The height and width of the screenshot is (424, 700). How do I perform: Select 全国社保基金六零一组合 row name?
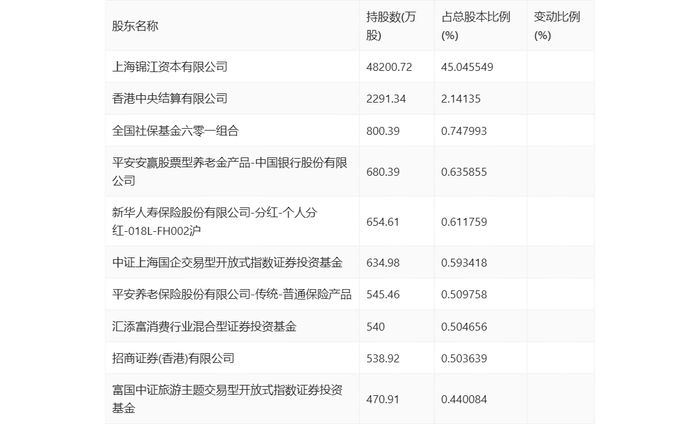click(x=175, y=131)
